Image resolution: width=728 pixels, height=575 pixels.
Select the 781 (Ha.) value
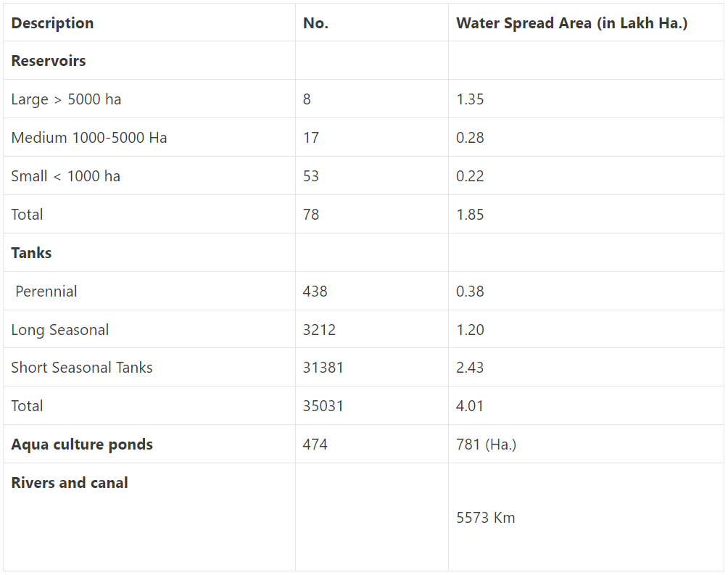(x=487, y=444)
